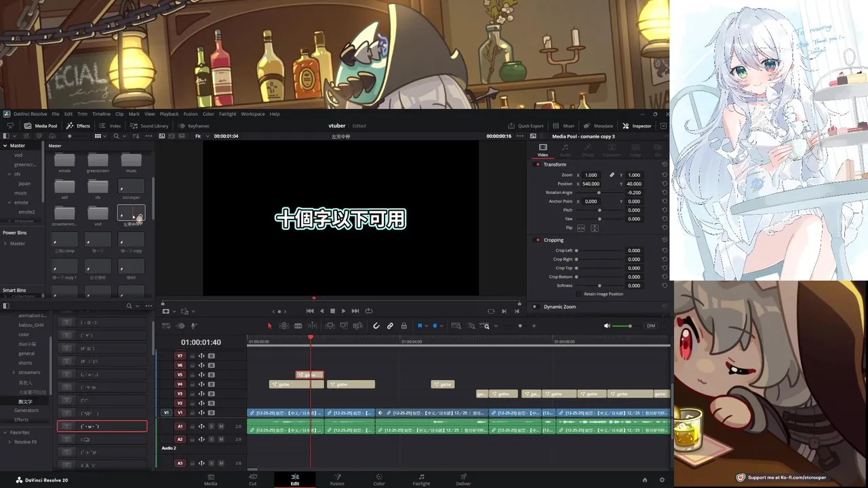Screen dimensions: 868x488
Task: Collapse the sfx bin folder
Action: [9, 174]
